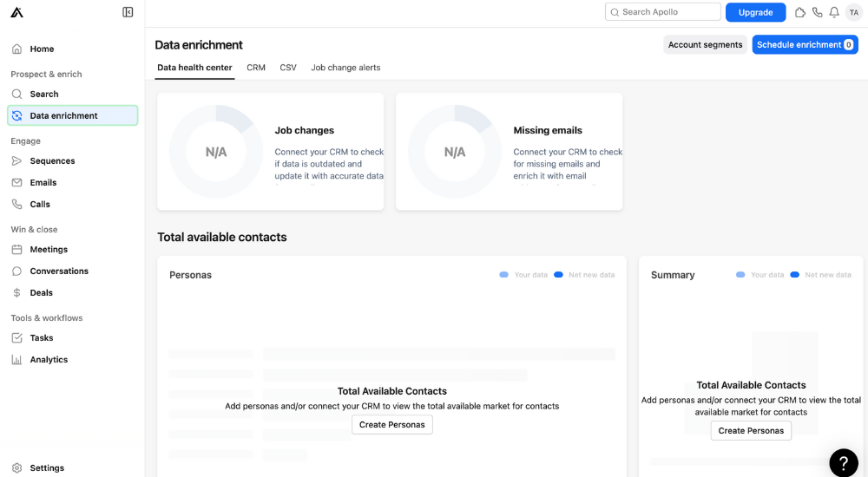Open Emails in the sidebar
The image size is (868, 477).
click(73, 183)
